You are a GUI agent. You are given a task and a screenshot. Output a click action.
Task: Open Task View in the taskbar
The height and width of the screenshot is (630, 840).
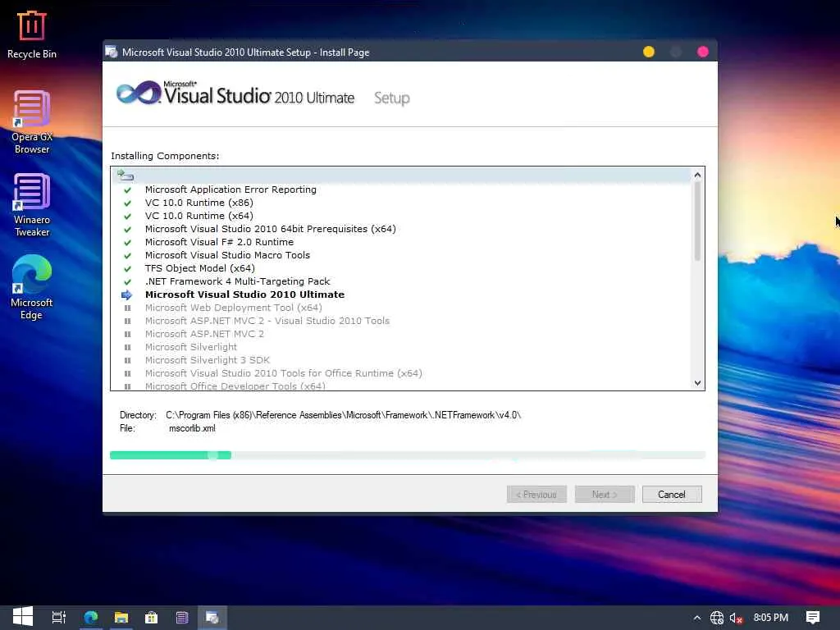point(58,617)
